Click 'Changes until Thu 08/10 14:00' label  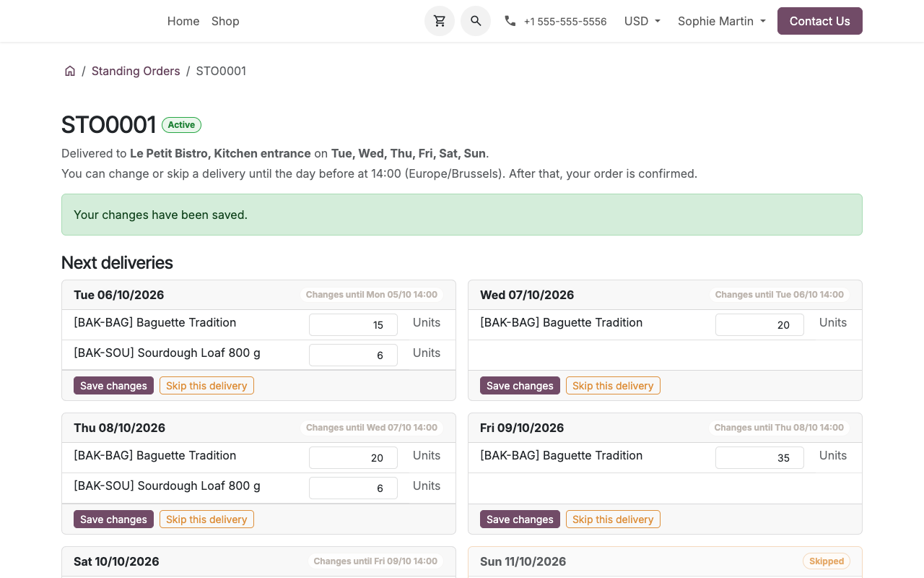coord(779,428)
